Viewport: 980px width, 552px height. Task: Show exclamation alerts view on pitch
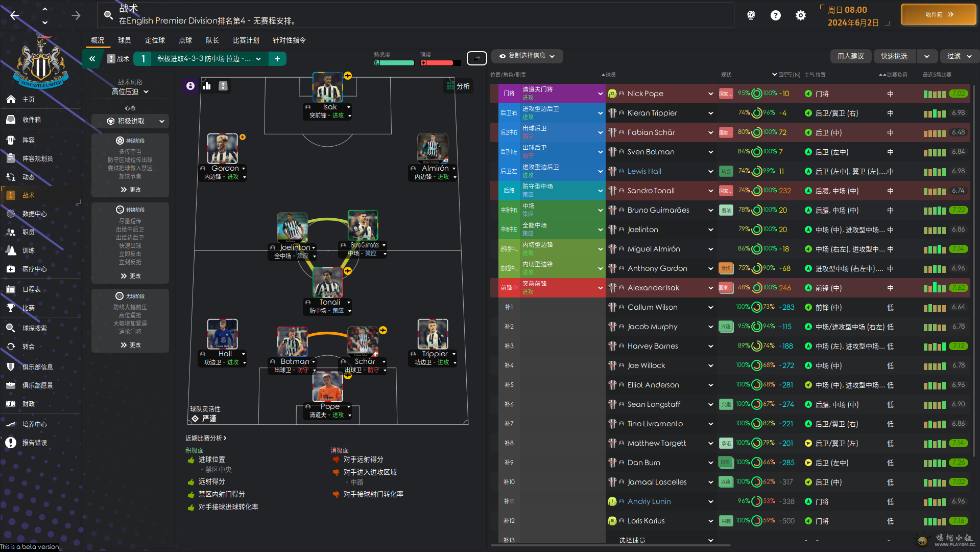pyautogui.click(x=223, y=86)
